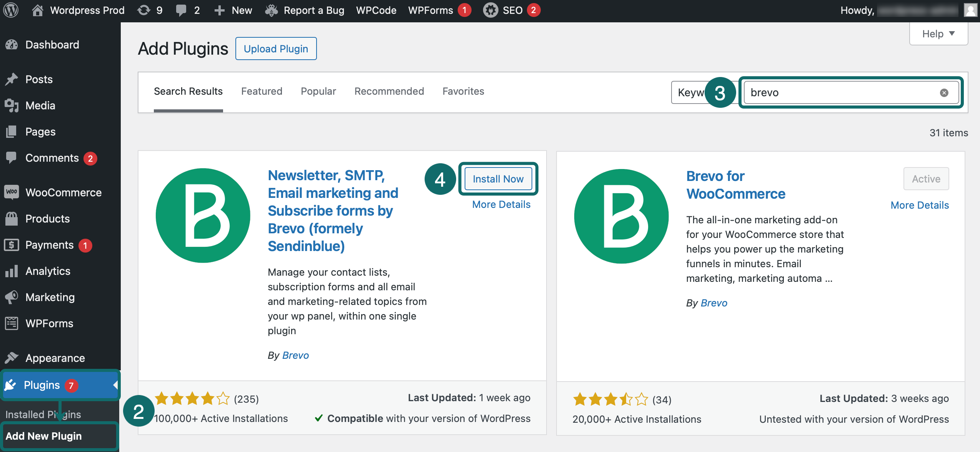
Task: Open the Media library icon
Action: (12, 105)
